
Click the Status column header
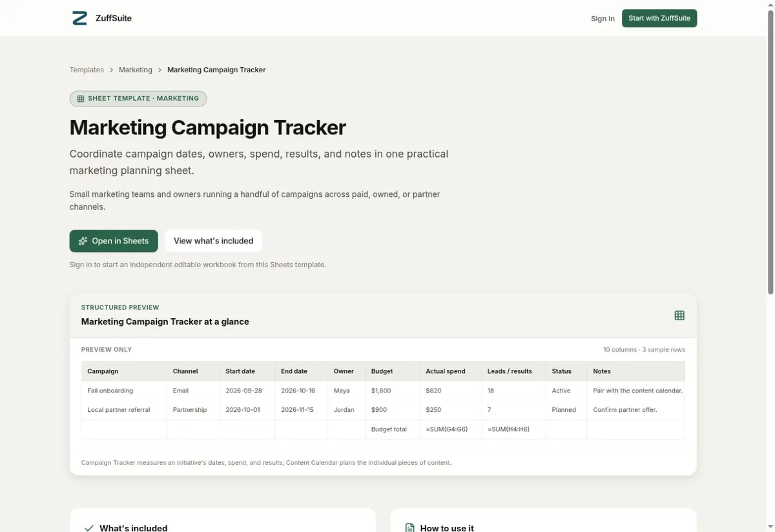coord(566,371)
